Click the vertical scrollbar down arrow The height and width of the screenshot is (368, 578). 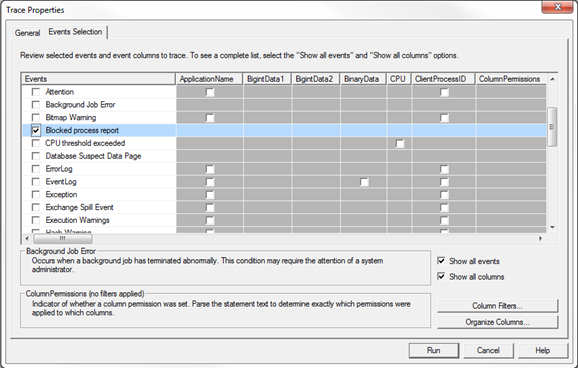pyautogui.click(x=552, y=227)
